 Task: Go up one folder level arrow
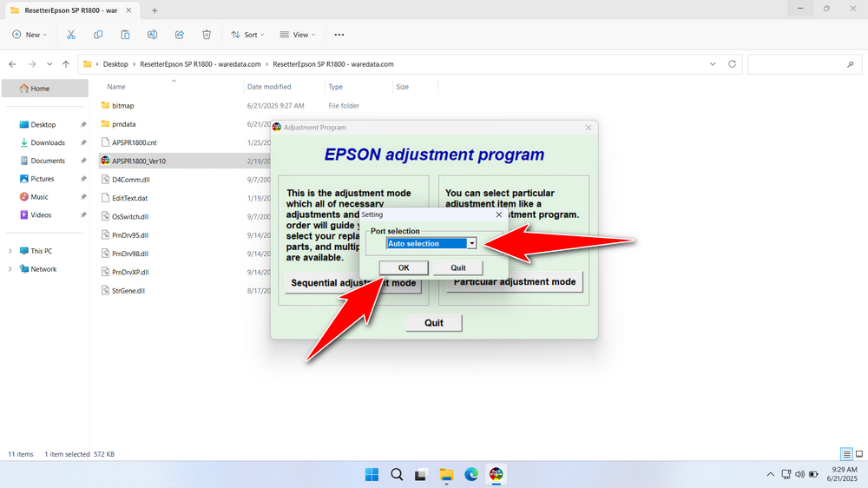(66, 64)
